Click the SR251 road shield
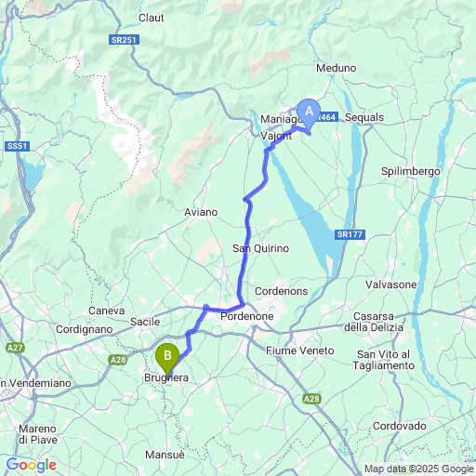Image resolution: width=476 pixels, height=476 pixels. tap(124, 40)
